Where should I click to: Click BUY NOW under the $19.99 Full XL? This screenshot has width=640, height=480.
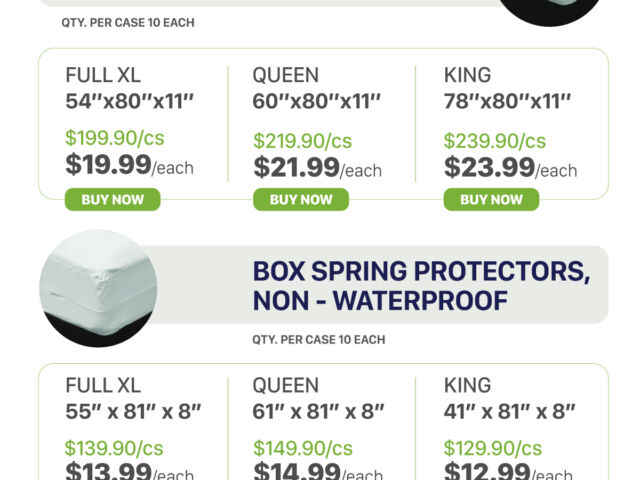coord(112,199)
